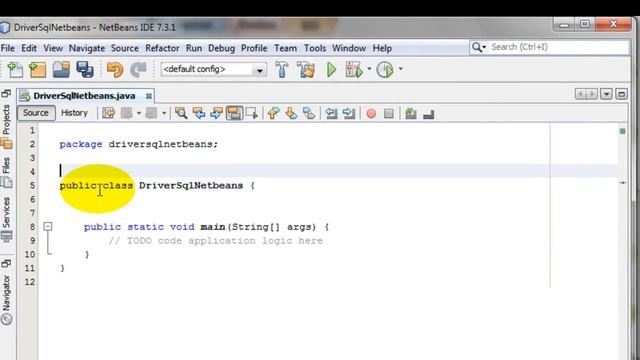Open the document list dropdown arrow
Screen dimensions: 640x360
pos(607,94)
